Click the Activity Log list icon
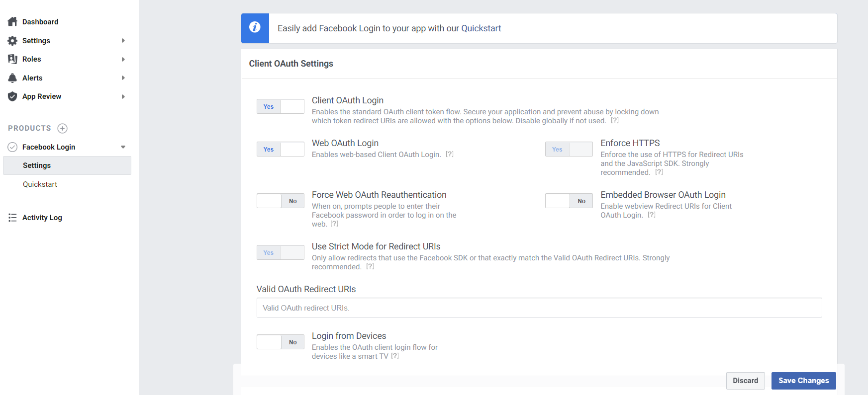Image resolution: width=868 pixels, height=395 pixels. point(12,218)
